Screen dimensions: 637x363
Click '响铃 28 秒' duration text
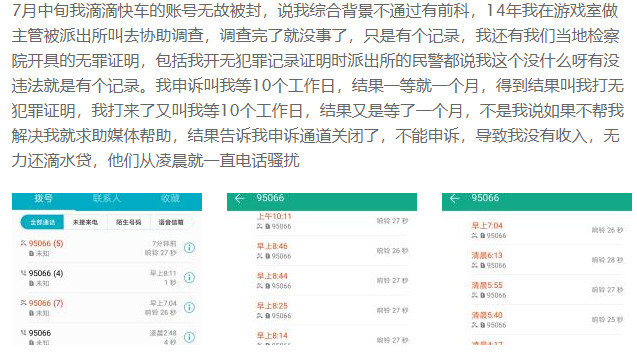tap(607, 260)
